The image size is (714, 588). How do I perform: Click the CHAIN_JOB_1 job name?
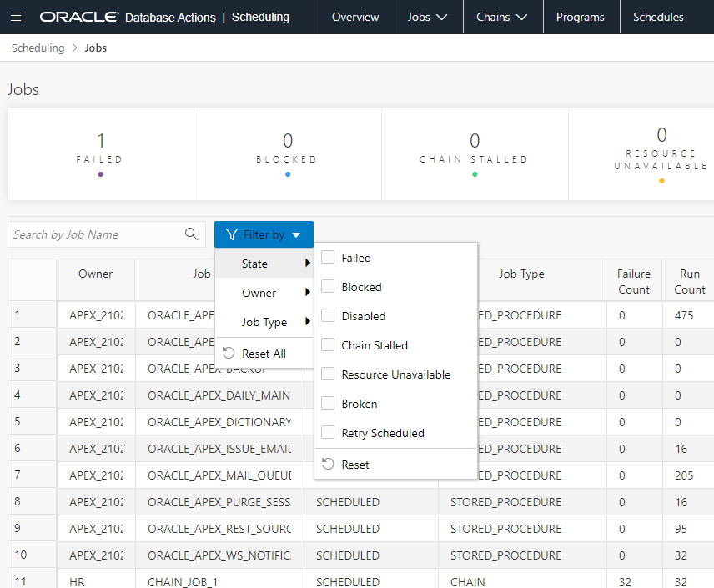(183, 582)
